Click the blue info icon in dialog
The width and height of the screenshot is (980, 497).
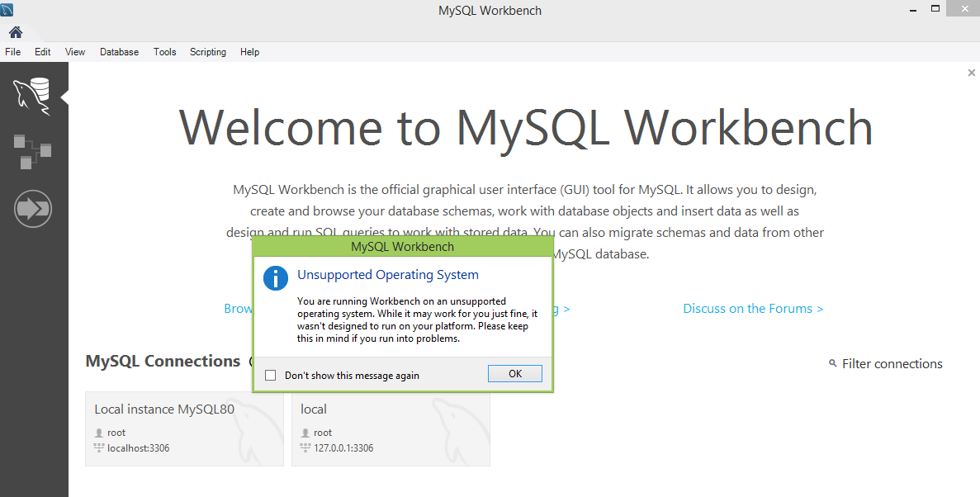pyautogui.click(x=276, y=277)
